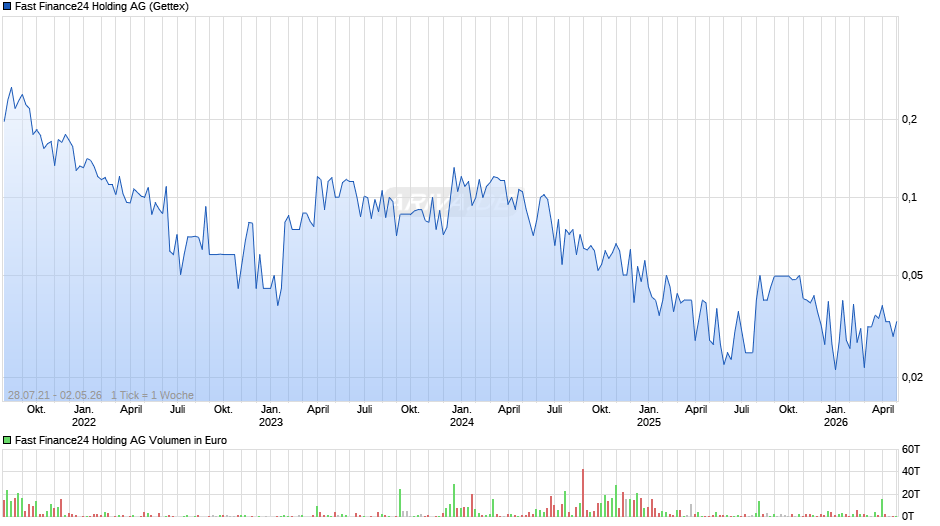940x526 pixels.
Task: Click the 'Fast Finance24 Holding AG Volumen in Euro' label
Action: (121, 440)
